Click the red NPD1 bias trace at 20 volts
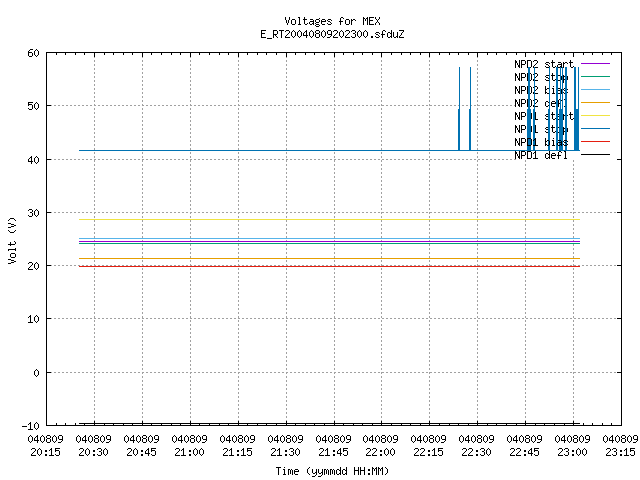This screenshot has width=640, height=480. coord(329,267)
